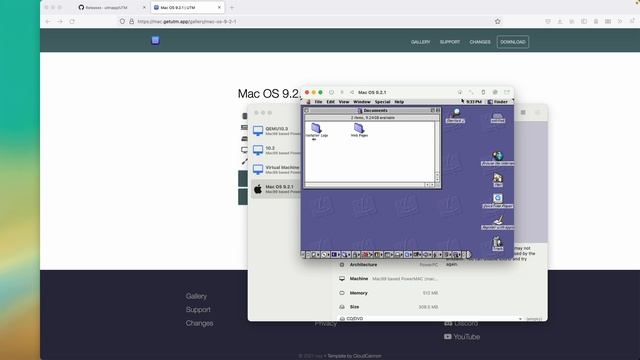Screen dimensions: 640x360
Task: Open the Apple menu in Mac OS 9
Action: coord(308,102)
